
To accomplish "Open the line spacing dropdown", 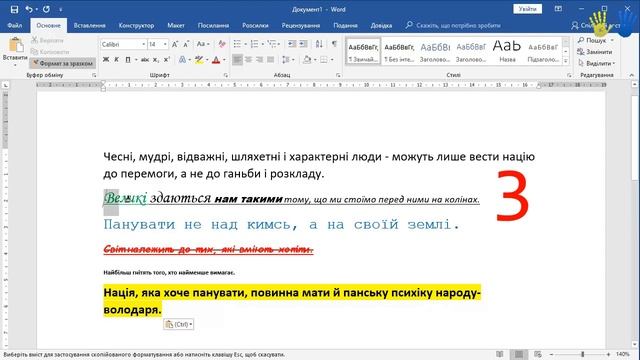I will click(288, 60).
